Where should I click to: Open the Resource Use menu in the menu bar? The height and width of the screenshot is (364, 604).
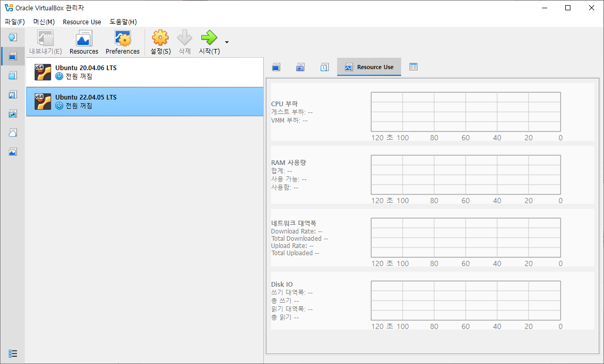point(82,22)
